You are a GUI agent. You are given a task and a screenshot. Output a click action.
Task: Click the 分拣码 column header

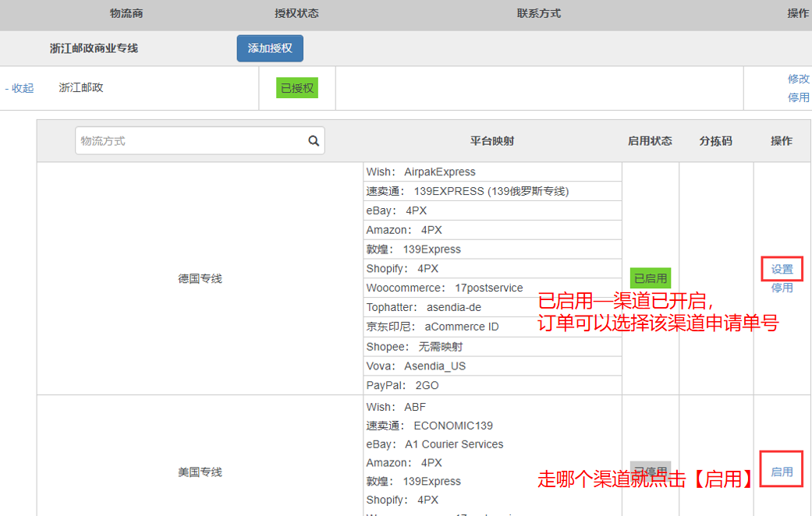[716, 141]
